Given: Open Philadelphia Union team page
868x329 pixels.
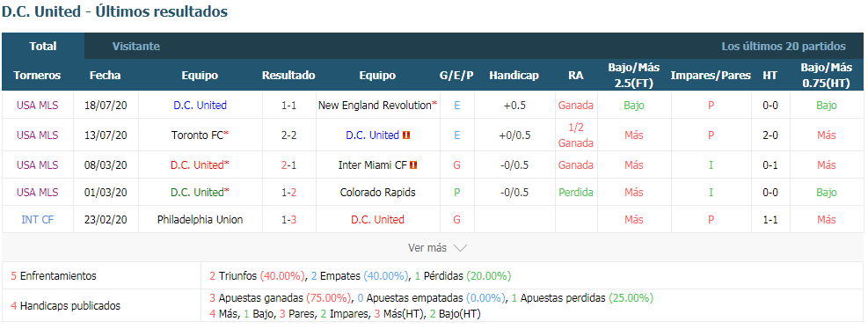Looking at the screenshot, I should pos(200,220).
